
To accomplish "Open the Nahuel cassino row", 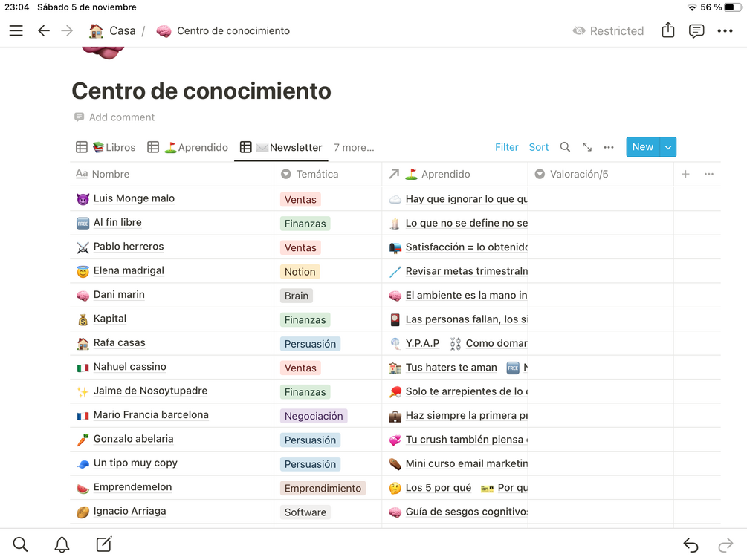I will 129,367.
